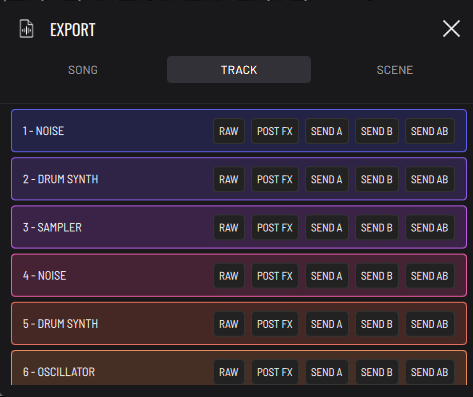
Task: Export 6 - Oscillator Send A
Action: [x=326, y=372]
